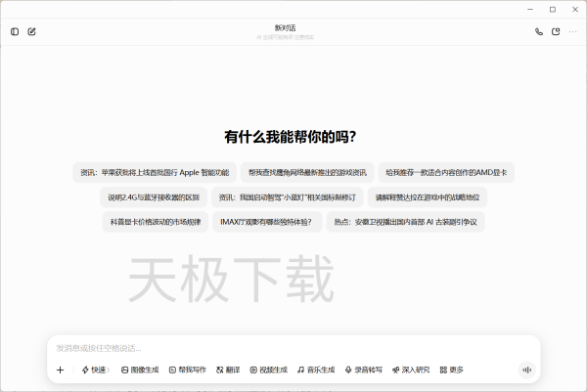Close the application window
The image size is (587, 392).
tap(575, 10)
